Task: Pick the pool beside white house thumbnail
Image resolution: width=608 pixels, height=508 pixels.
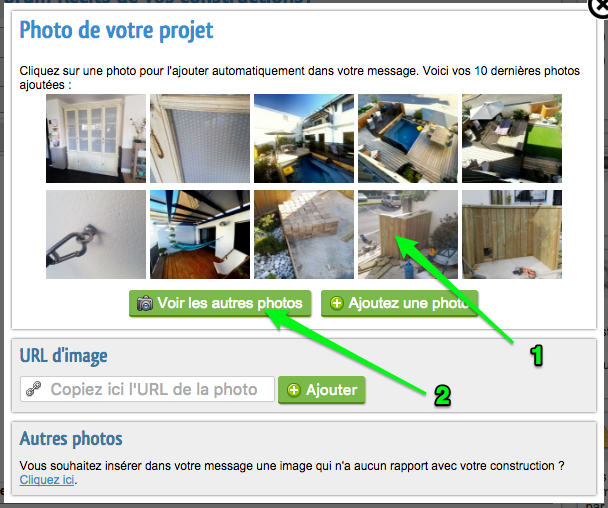Action: click(x=304, y=138)
